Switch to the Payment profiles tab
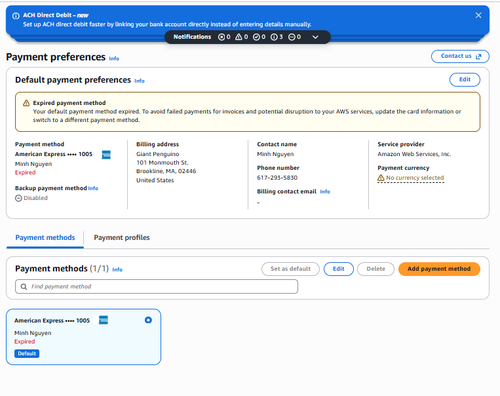 pos(122,238)
